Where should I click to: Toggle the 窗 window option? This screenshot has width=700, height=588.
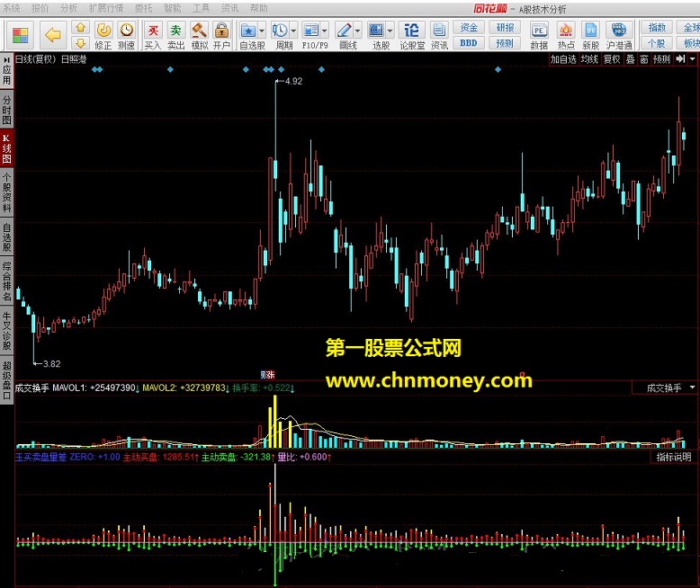pyautogui.click(x=643, y=58)
